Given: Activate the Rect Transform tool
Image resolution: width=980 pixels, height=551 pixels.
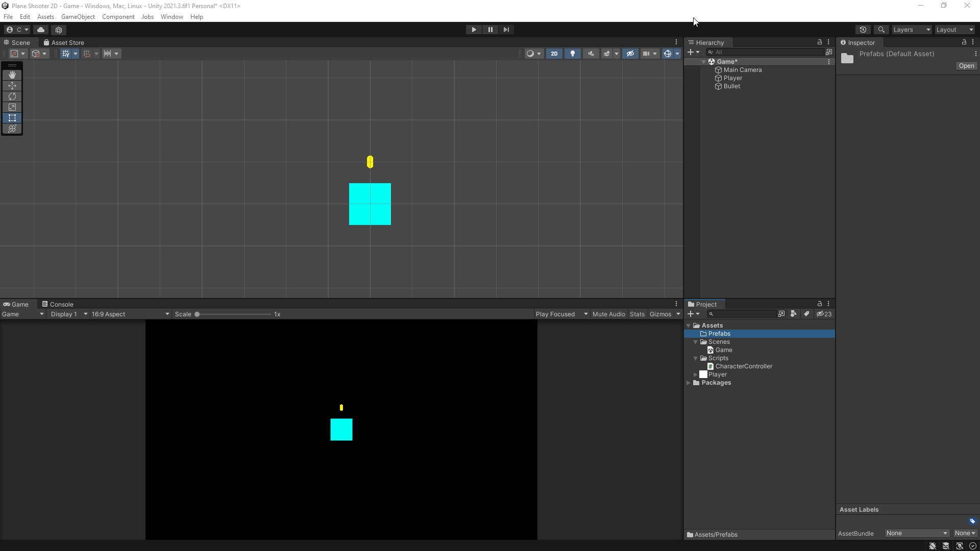Looking at the screenshot, I should pos(12,118).
